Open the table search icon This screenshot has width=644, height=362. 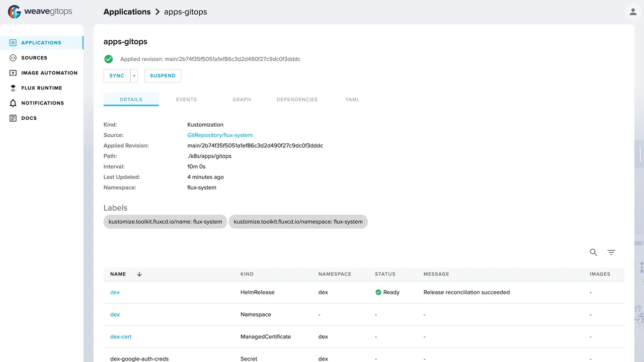pos(594,252)
